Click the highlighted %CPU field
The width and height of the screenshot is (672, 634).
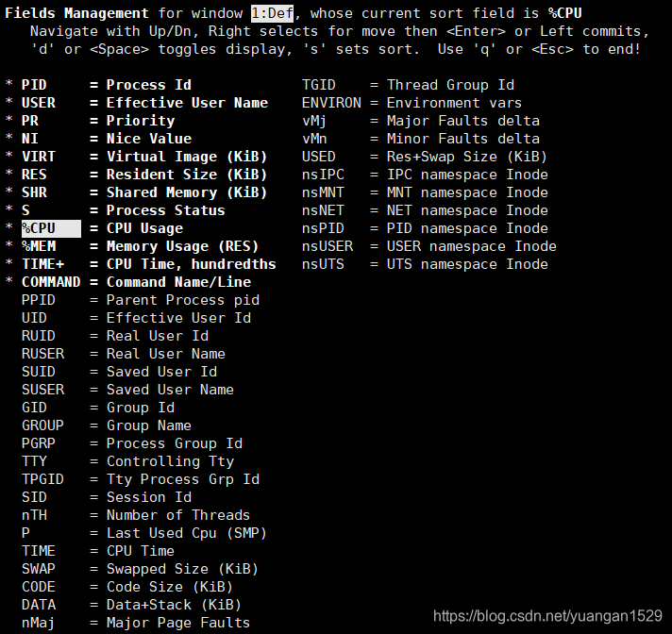point(51,228)
